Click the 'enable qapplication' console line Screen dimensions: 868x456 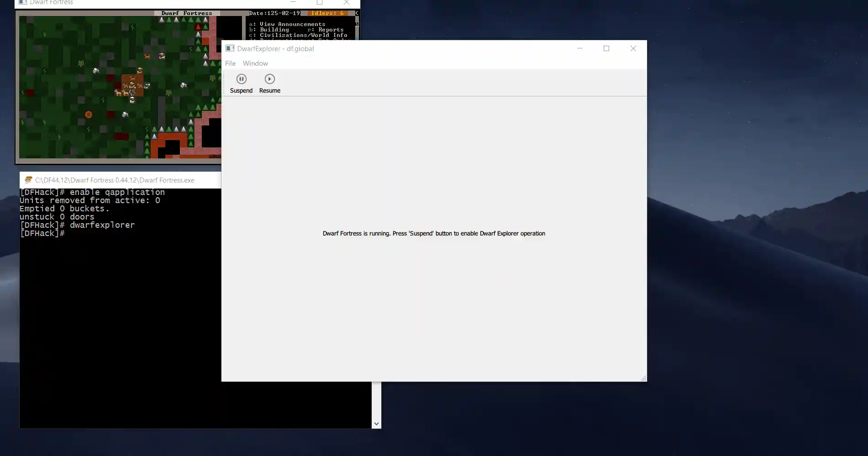tap(92, 192)
